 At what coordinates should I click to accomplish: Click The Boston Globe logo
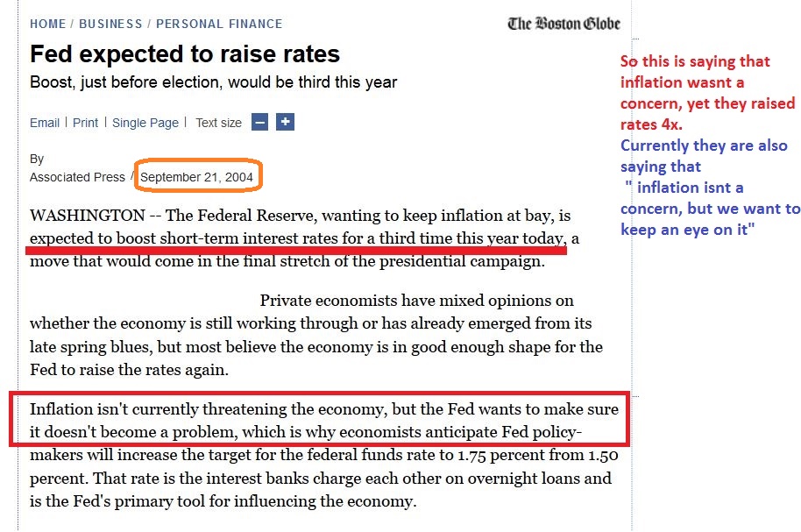[564, 24]
